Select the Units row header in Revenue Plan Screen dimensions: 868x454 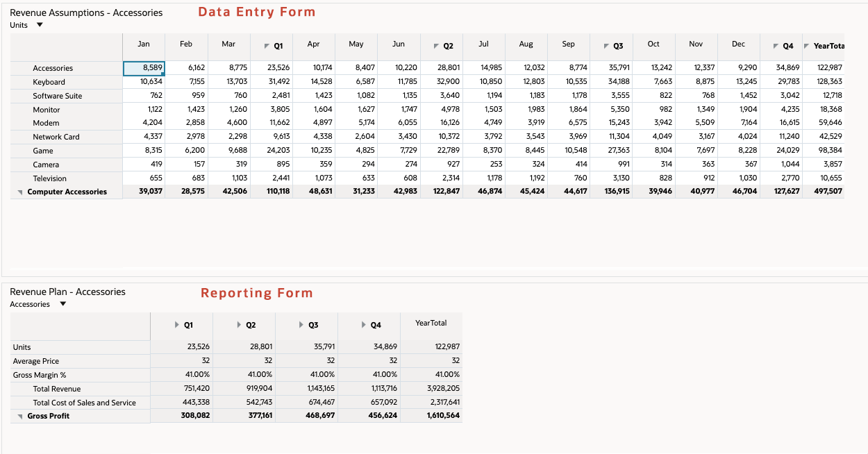click(x=80, y=347)
